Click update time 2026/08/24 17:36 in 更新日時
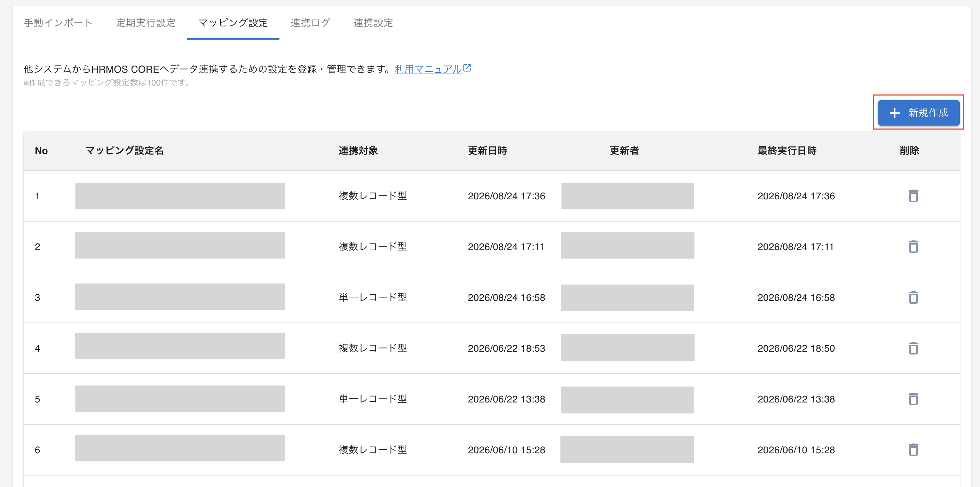This screenshot has height=487, width=980. [506, 196]
